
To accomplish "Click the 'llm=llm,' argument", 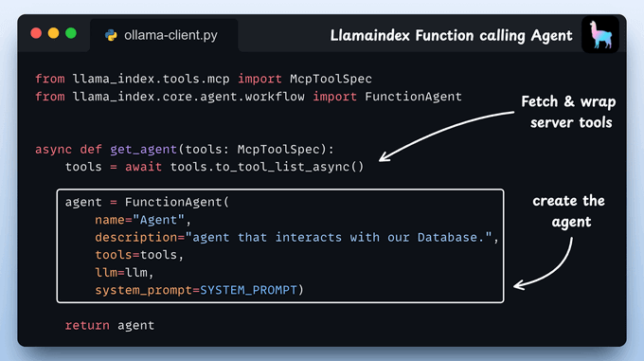I will [124, 273].
